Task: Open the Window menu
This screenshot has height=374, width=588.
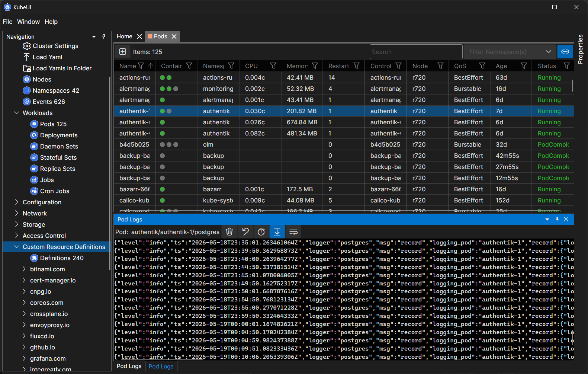Action: click(x=28, y=22)
